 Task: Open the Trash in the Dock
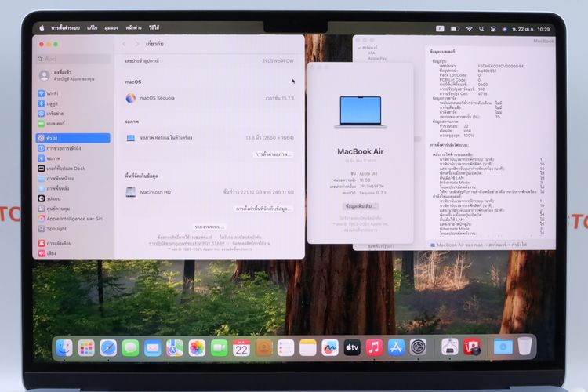pos(525,347)
